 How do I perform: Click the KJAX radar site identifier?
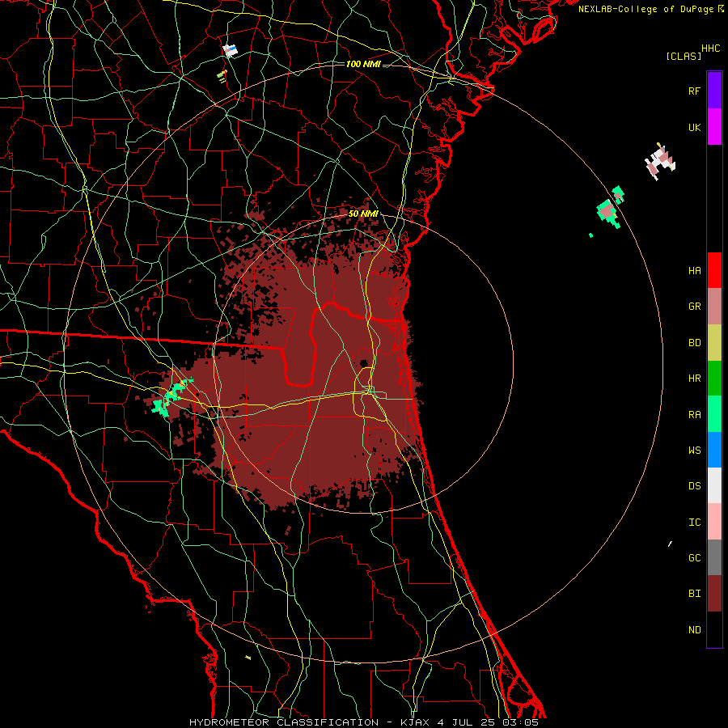tap(413, 722)
